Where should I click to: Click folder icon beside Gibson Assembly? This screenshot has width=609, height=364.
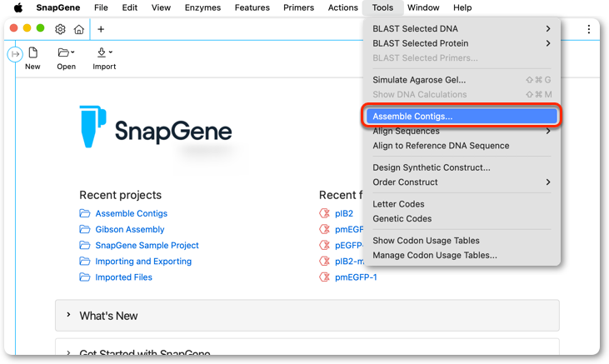85,229
